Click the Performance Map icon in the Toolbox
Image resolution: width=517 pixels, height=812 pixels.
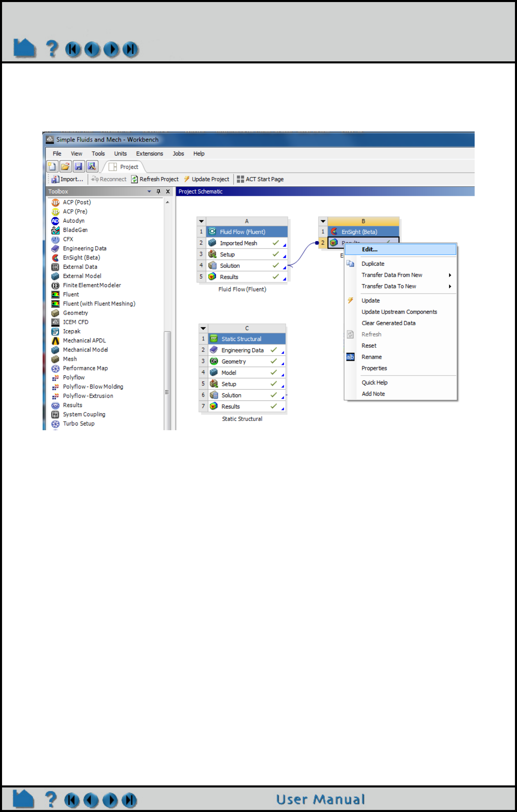point(55,368)
